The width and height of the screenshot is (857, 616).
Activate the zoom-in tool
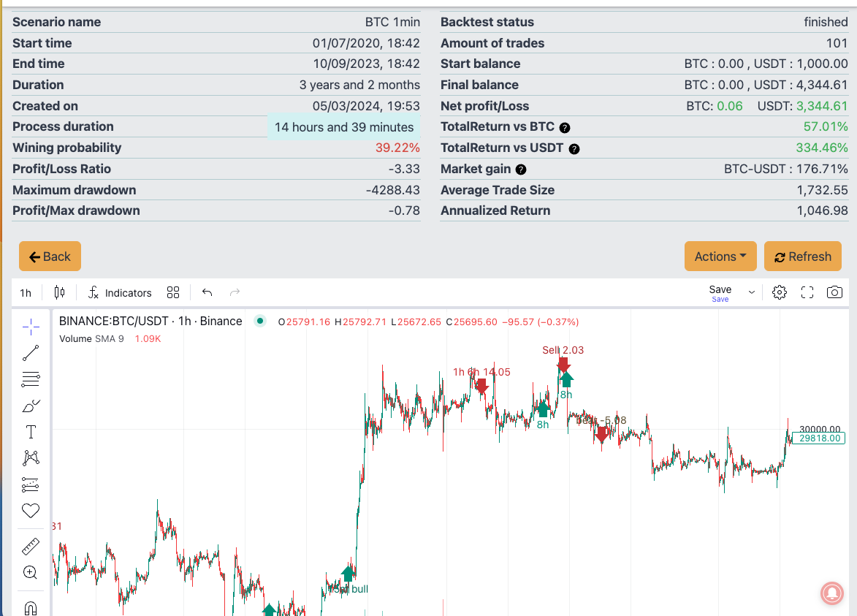(30, 571)
